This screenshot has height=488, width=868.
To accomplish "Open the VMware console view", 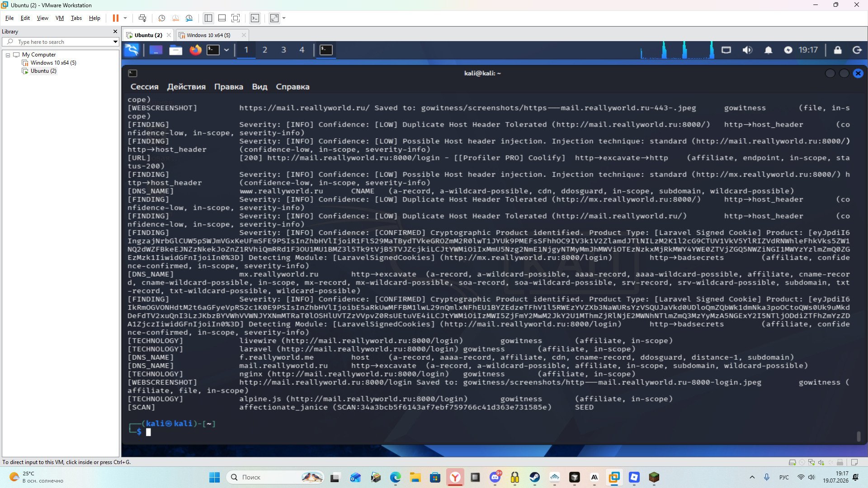I will (255, 18).
